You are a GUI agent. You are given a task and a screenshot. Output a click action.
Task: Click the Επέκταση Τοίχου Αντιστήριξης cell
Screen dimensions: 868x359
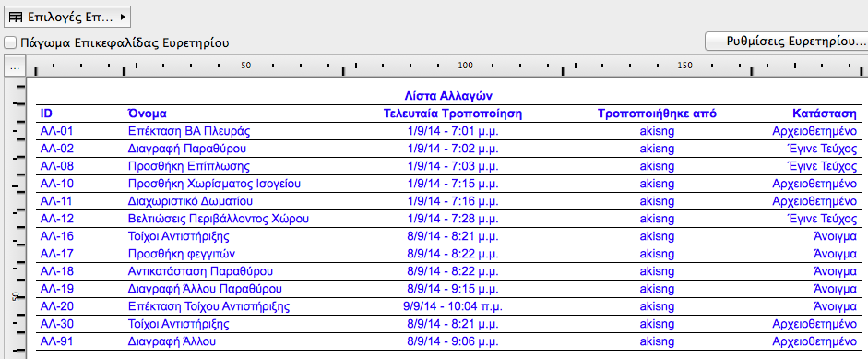coord(208,306)
